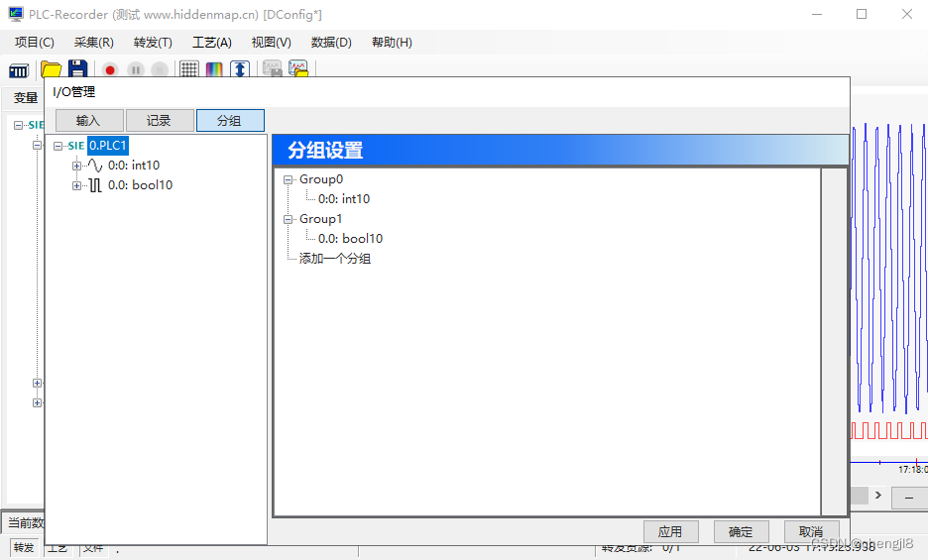Collapse second-level node in background variable tree
The image size is (928, 560).
click(x=38, y=145)
